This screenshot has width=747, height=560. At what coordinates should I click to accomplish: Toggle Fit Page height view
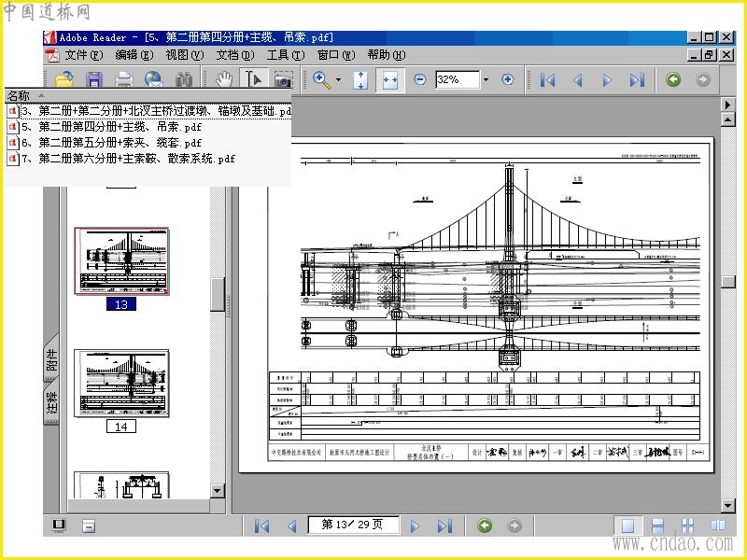[x=360, y=79]
